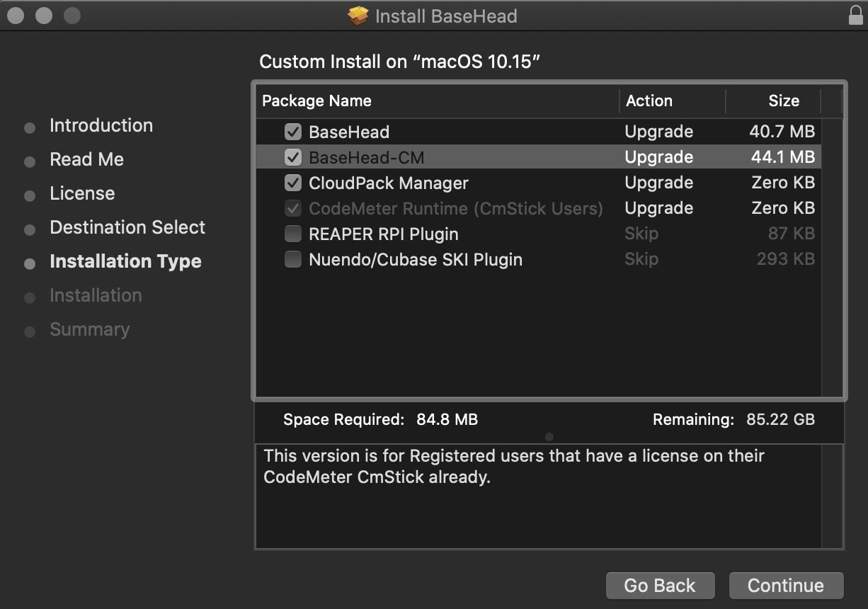Click the dimmed Installation step
The height and width of the screenshot is (609, 868).
[x=96, y=295]
